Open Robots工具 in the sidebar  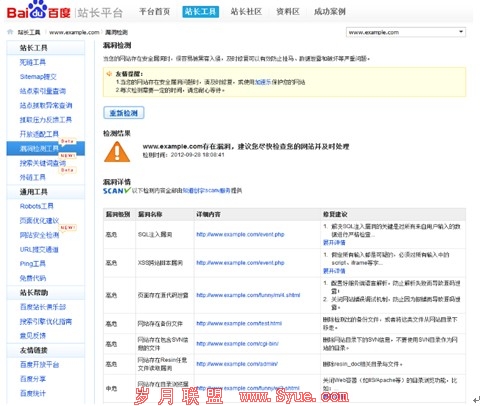[37, 206]
